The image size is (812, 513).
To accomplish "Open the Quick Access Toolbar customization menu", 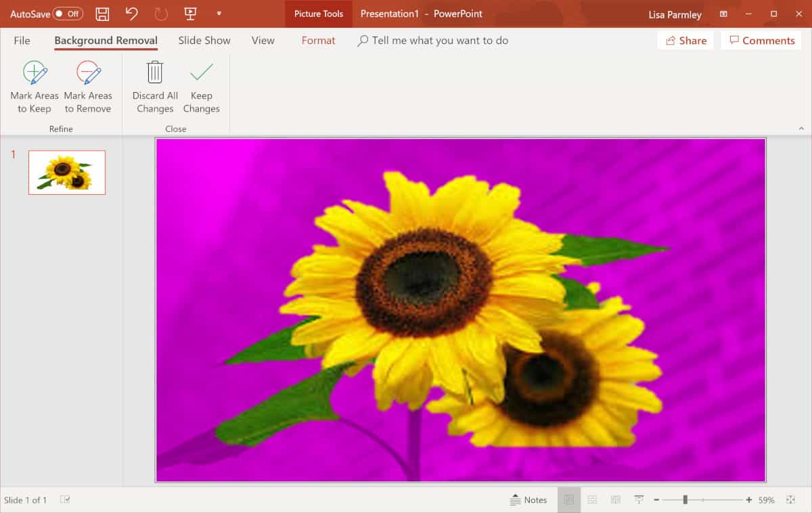I will pyautogui.click(x=219, y=13).
